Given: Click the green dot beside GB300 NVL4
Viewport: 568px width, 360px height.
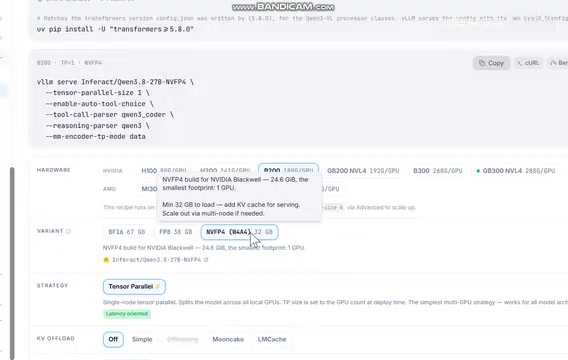Looking at the screenshot, I should click(478, 171).
